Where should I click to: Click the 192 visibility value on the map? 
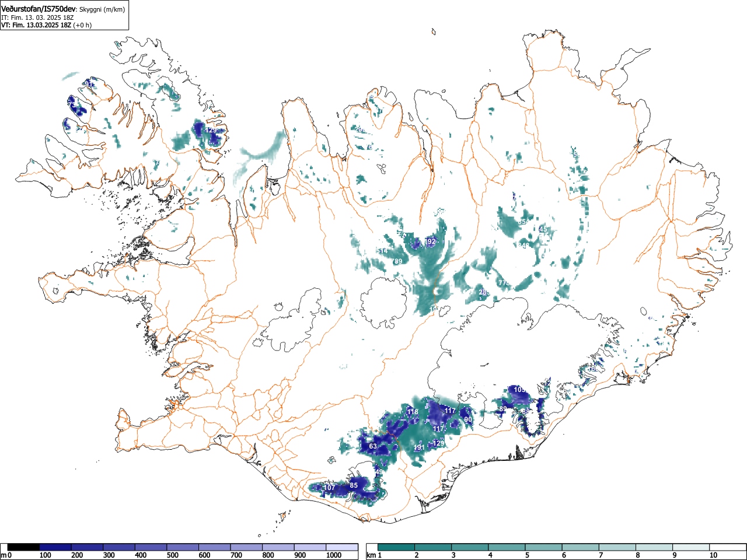tap(430, 242)
